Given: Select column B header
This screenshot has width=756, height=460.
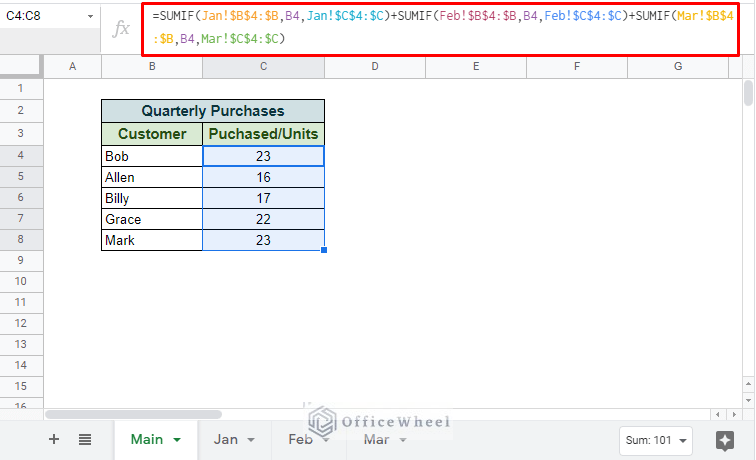Looking at the screenshot, I should [152, 67].
